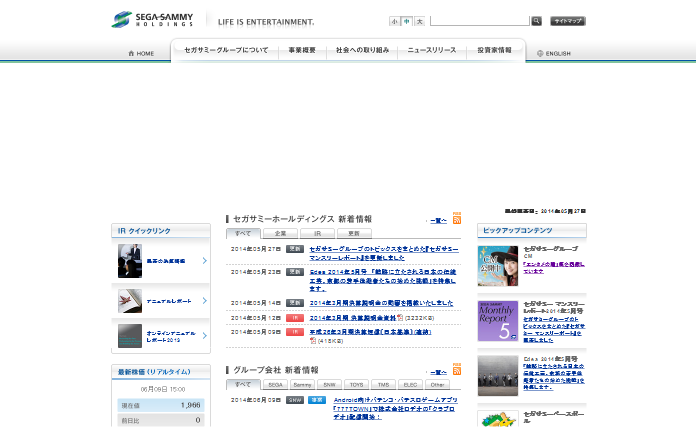This screenshot has height=427, width=696.
Task: Click SNW tag on 06月09日 row
Action: pyautogui.click(x=295, y=400)
